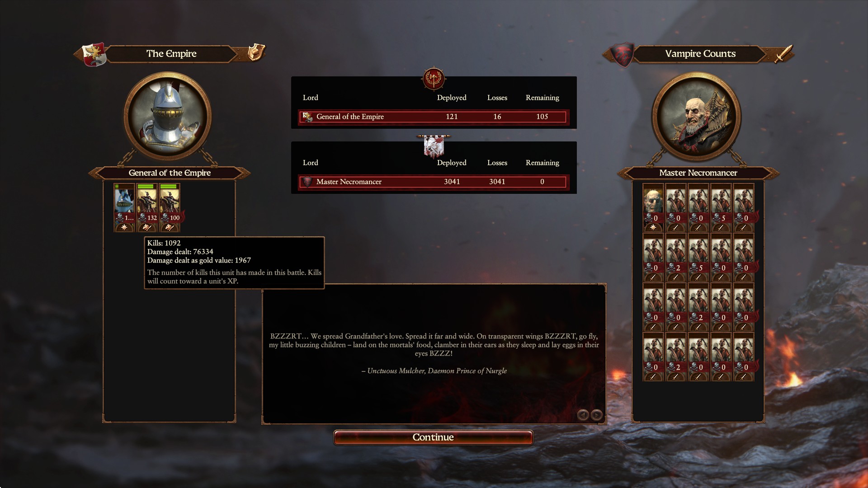868x488 pixels.
Task: Click the shield defender icon beside The Empire
Action: pyautogui.click(x=256, y=52)
